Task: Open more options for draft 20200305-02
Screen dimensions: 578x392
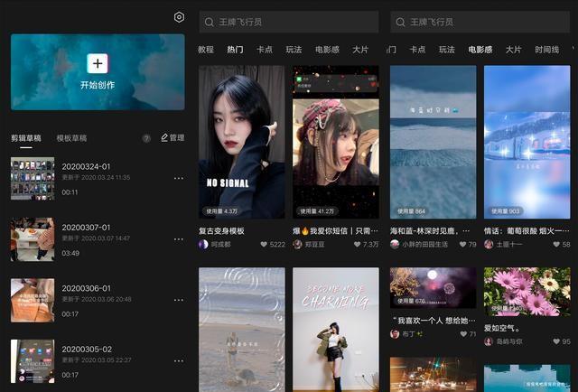Action: point(178,361)
